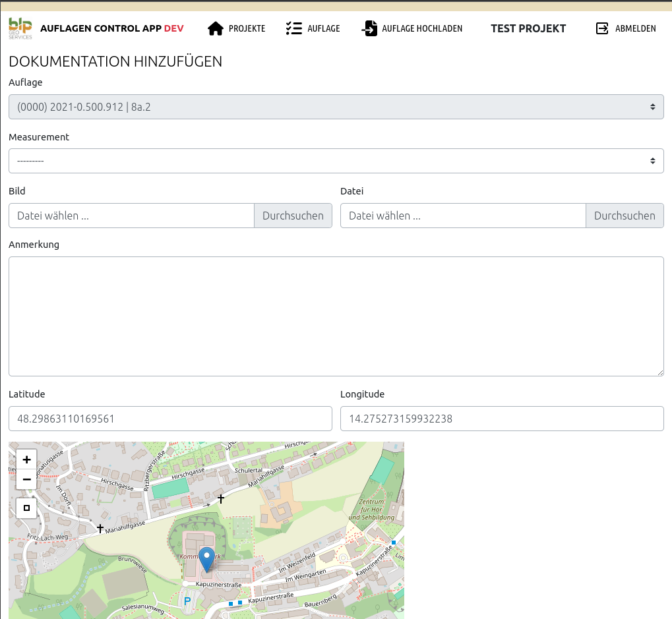Zoom in on the map
672x619 pixels.
coord(26,459)
